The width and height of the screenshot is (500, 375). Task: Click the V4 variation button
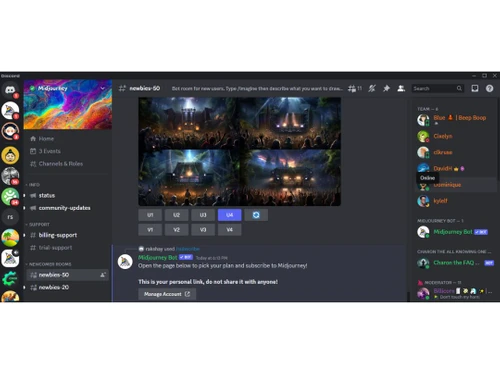[229, 230]
